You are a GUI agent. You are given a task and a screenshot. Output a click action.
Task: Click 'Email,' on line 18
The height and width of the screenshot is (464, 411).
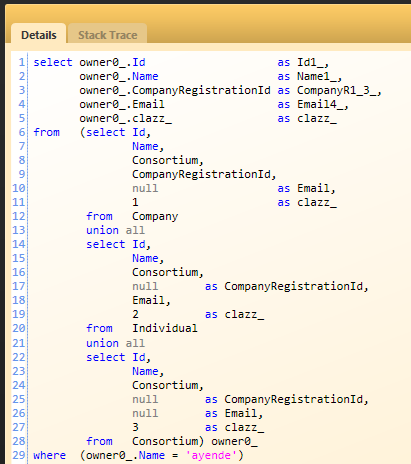coord(151,300)
